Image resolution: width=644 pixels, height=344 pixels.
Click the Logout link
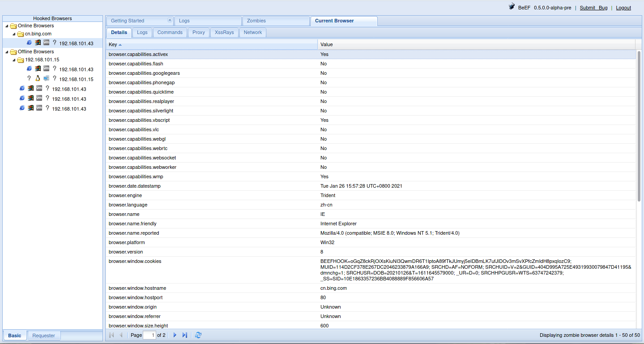pyautogui.click(x=623, y=8)
